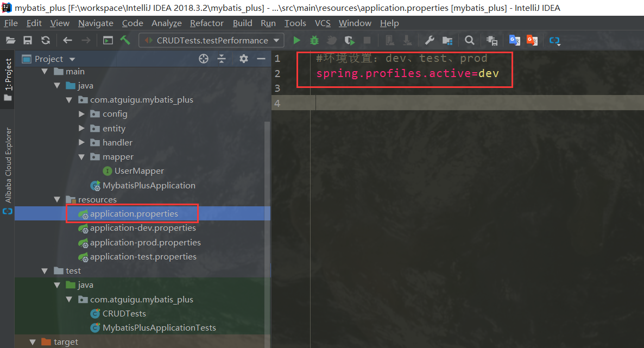The width and height of the screenshot is (644, 348).
Task: Hide the Project panel with minus icon
Action: coord(261,59)
